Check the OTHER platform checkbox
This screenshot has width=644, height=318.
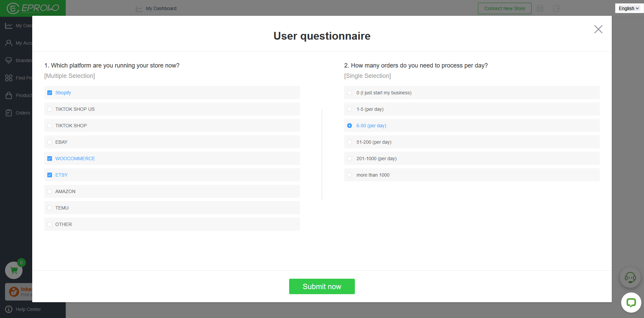tap(50, 224)
